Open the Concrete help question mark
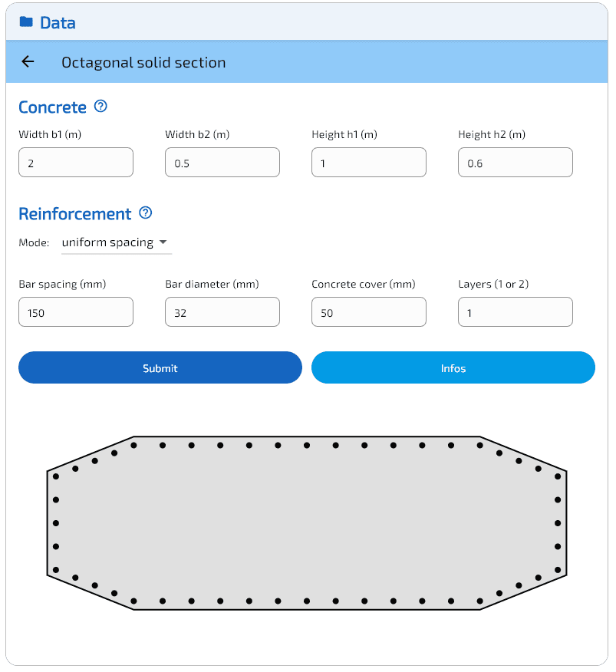Viewport: 616px width, 672px height. pyautogui.click(x=100, y=107)
